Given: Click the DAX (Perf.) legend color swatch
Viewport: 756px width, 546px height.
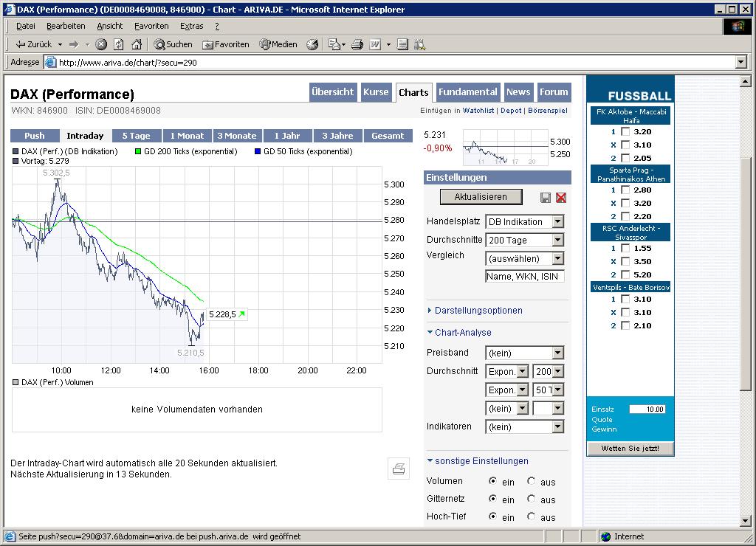Looking at the screenshot, I should [16, 151].
